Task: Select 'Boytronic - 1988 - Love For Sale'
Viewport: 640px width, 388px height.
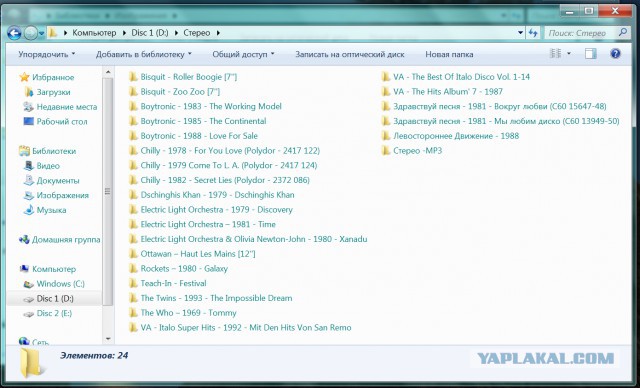Action: [193, 135]
